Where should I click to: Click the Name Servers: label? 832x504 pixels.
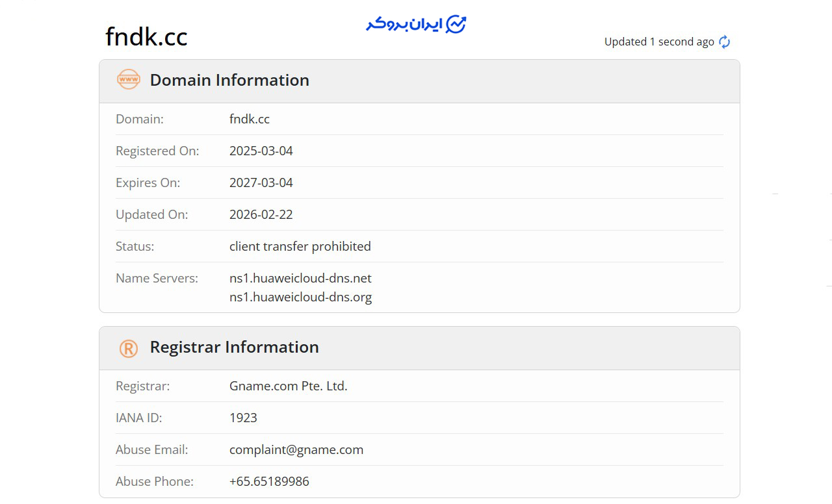(x=157, y=278)
